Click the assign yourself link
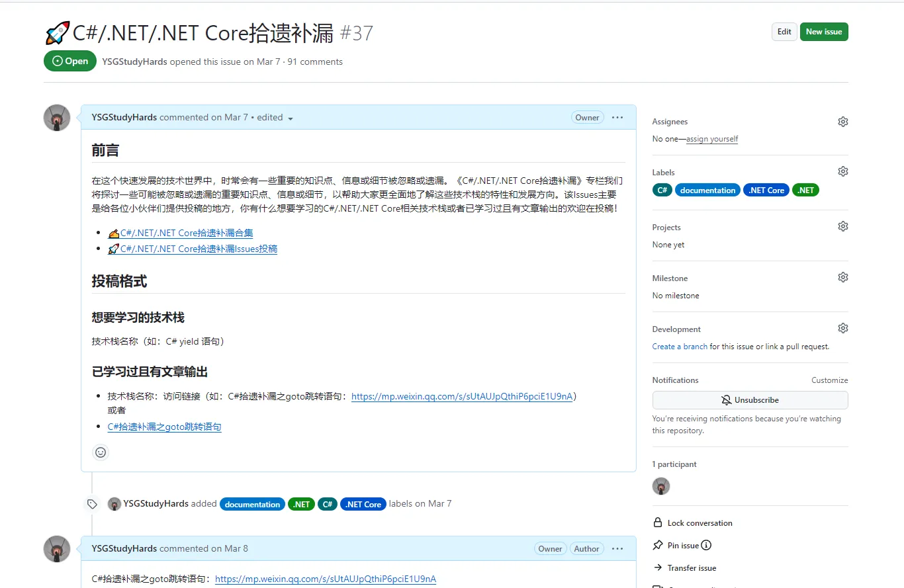Image resolution: width=904 pixels, height=588 pixels. click(712, 139)
